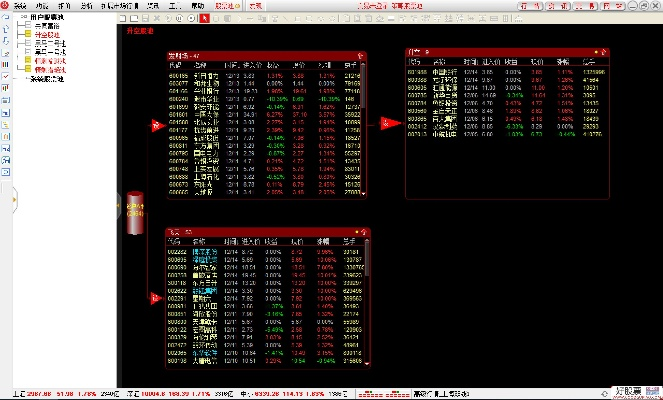Click corner icon in bottom table header
This screenshot has height=400, width=663.
[360, 232]
